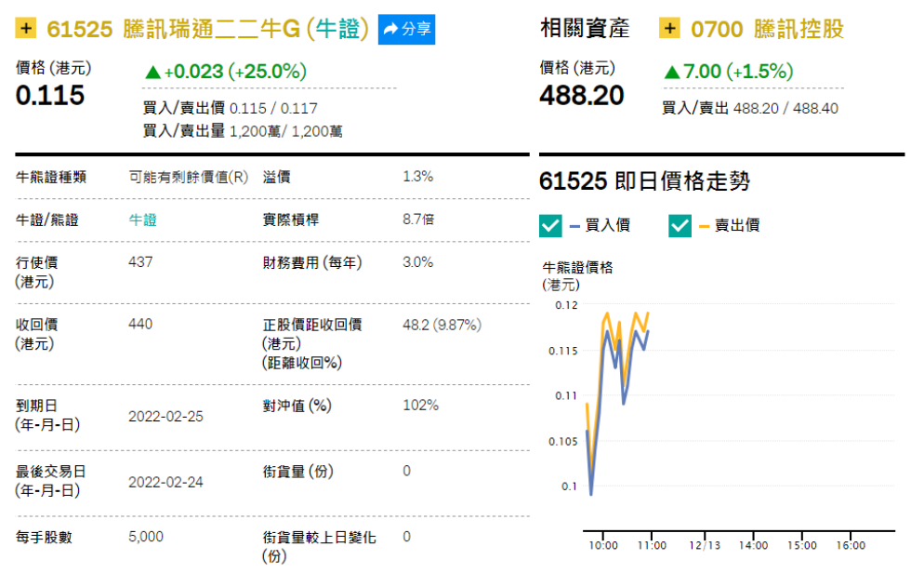
Task: Add 0700 騰訊控股 to watchlist plus icon
Action: (x=669, y=28)
